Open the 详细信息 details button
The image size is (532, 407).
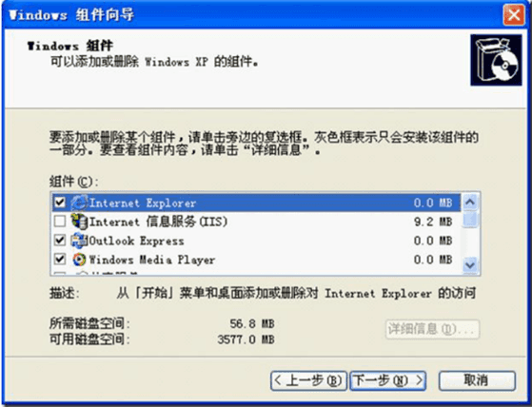click(432, 329)
